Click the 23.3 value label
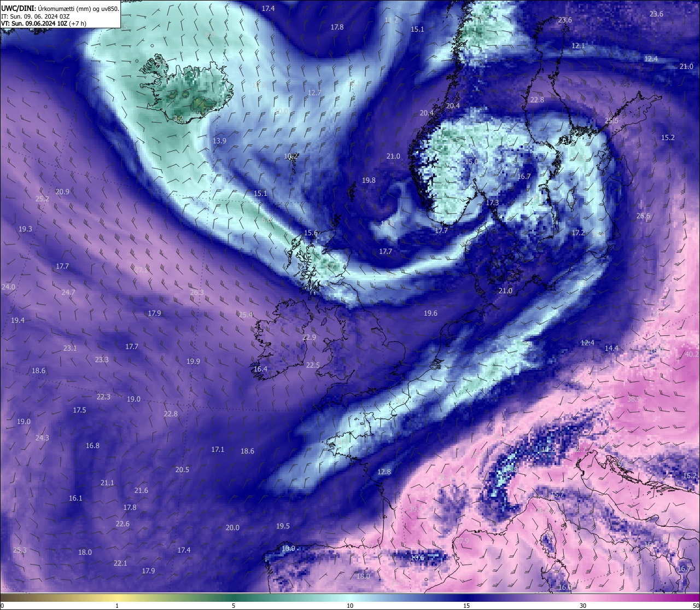Viewport: 700px width, 610px height. 102,360
